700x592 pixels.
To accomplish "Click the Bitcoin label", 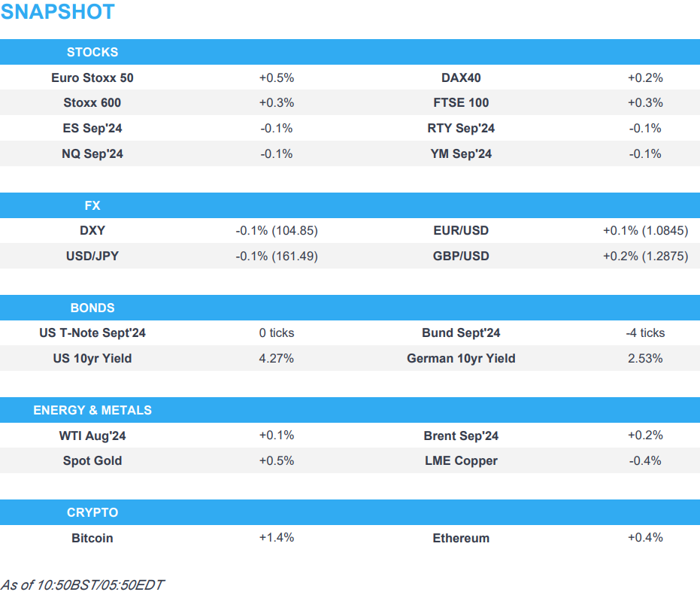I will coord(92,539).
